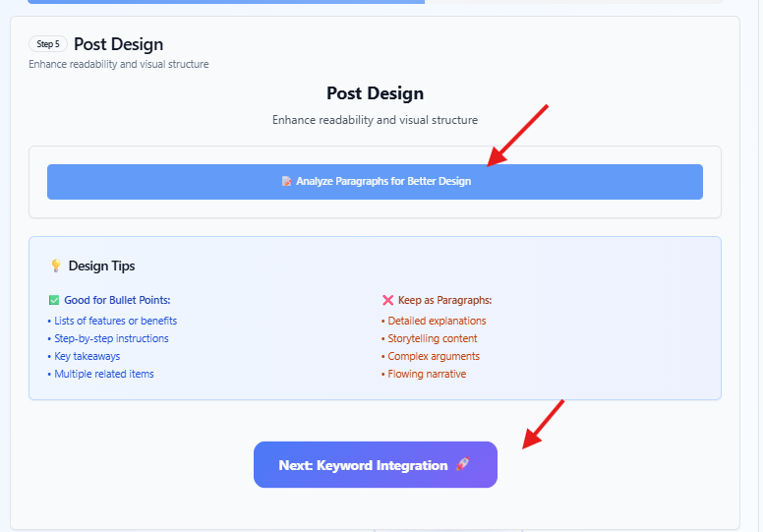Screen dimensions: 763x532
Task: Click the green checkmark icon
Action: [54, 300]
